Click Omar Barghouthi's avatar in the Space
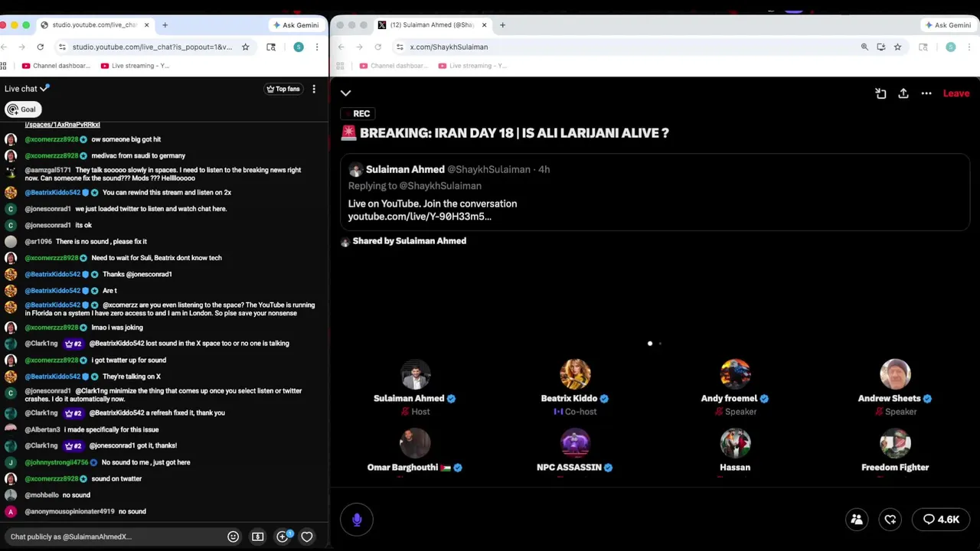Screen dimensions: 980x551 click(416, 444)
